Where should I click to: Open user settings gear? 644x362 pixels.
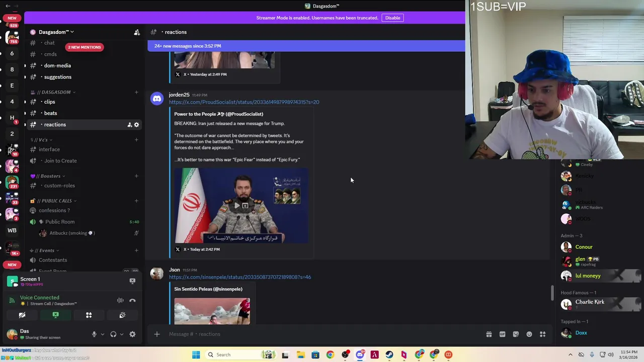click(132, 334)
